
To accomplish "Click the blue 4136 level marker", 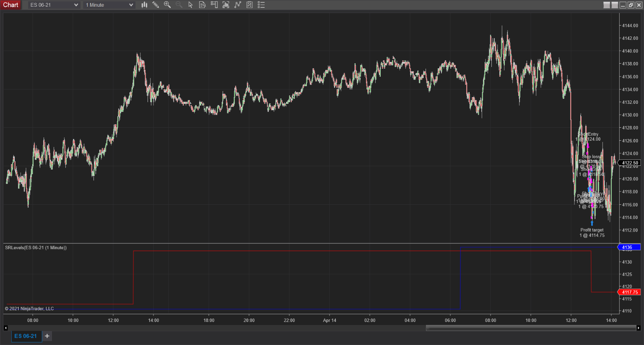I will tap(629, 247).
